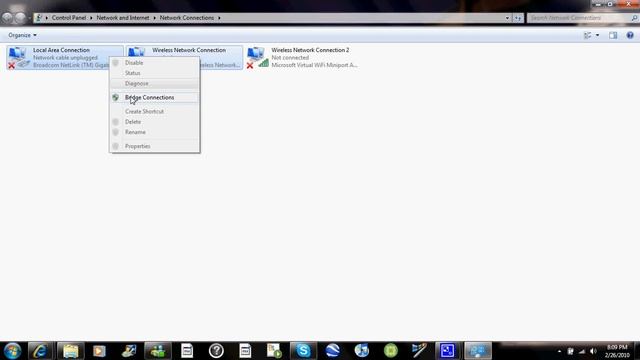Open the question mark help taskbar icon
Viewport: 640px width, 360px height.
pos(216,351)
